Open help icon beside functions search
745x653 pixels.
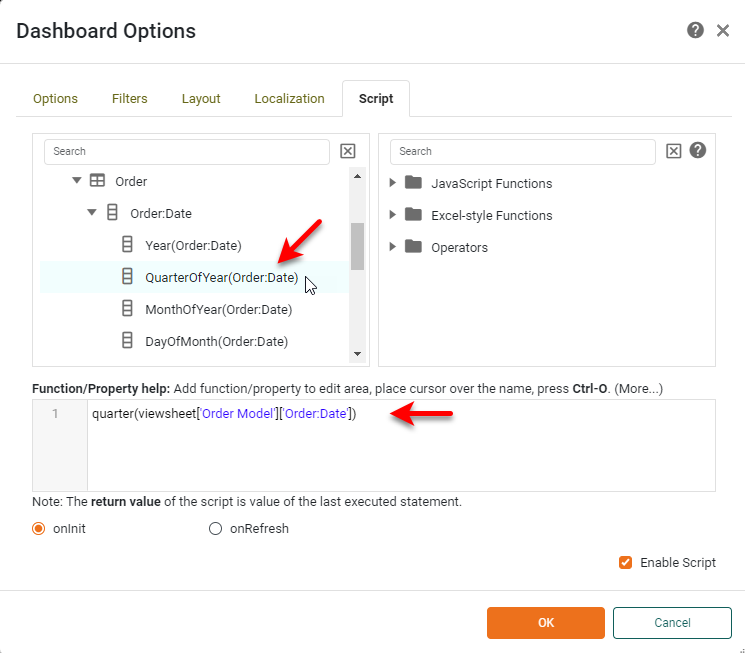coord(698,150)
